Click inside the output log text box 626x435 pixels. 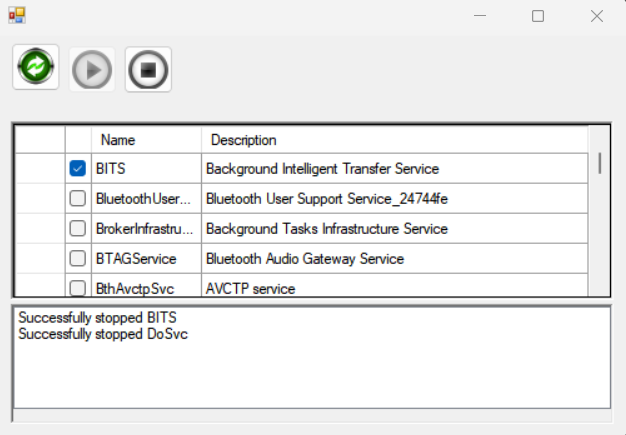pyautogui.click(x=310, y=370)
